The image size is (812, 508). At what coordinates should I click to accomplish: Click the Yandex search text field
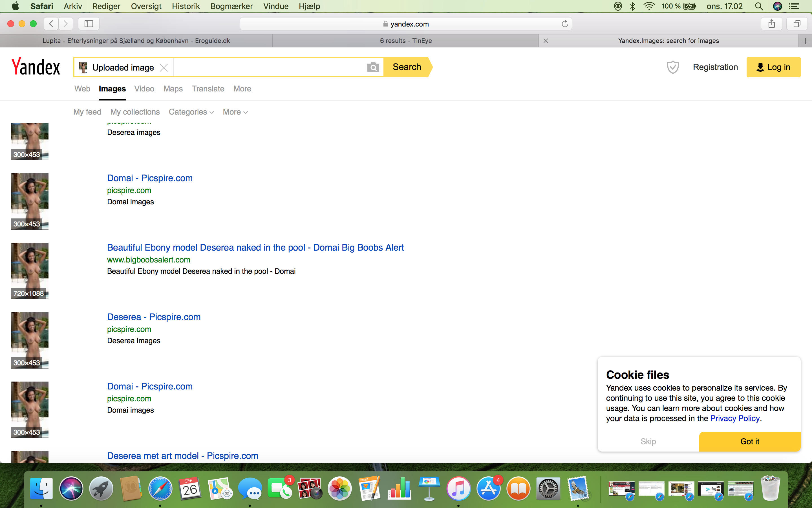tap(270, 67)
